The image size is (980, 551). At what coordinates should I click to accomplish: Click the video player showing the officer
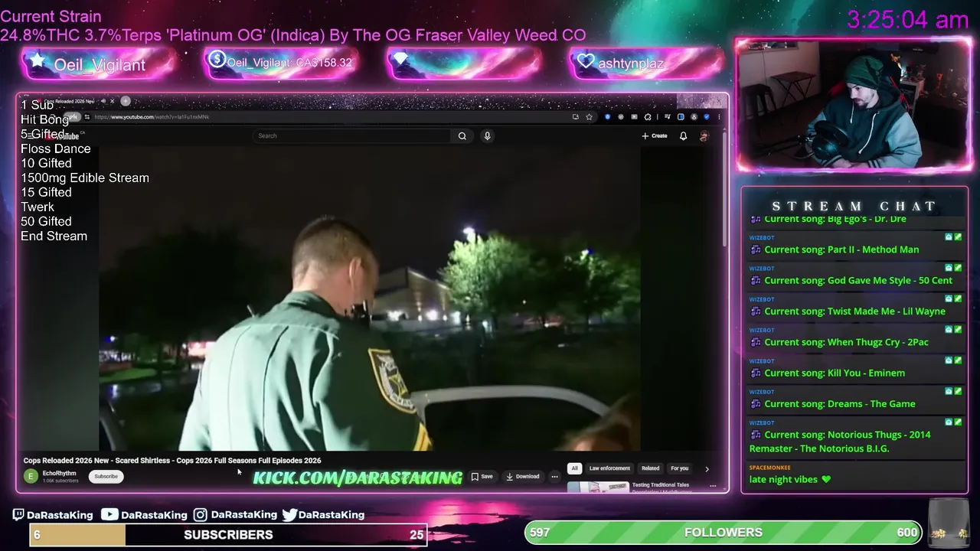coord(370,298)
